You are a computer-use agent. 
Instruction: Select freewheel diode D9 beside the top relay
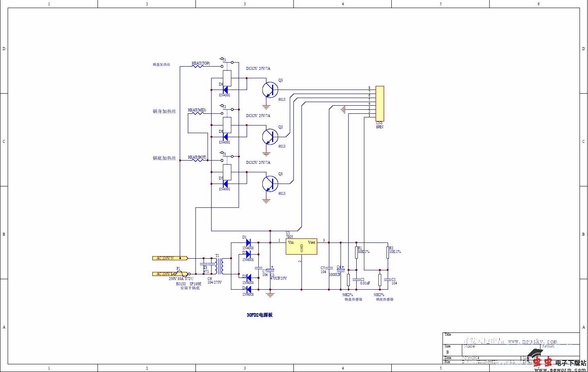pos(225,90)
